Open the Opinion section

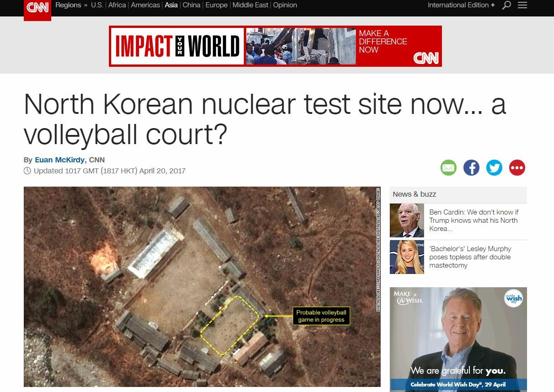(x=285, y=5)
